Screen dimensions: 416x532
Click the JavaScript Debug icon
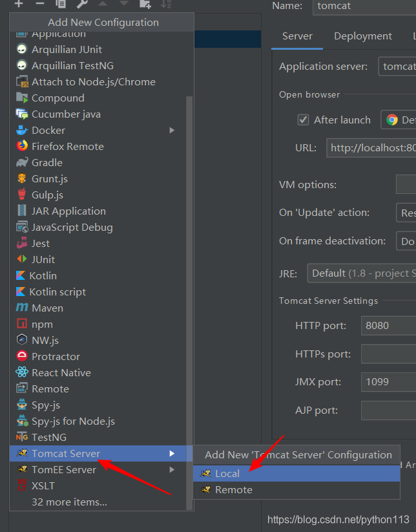pyautogui.click(x=22, y=227)
